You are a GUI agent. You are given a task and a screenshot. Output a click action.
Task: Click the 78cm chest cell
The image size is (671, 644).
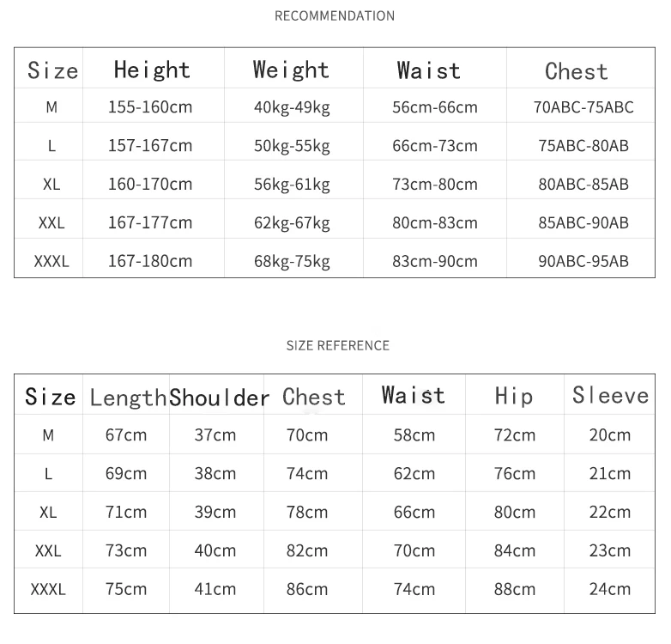[x=307, y=512]
